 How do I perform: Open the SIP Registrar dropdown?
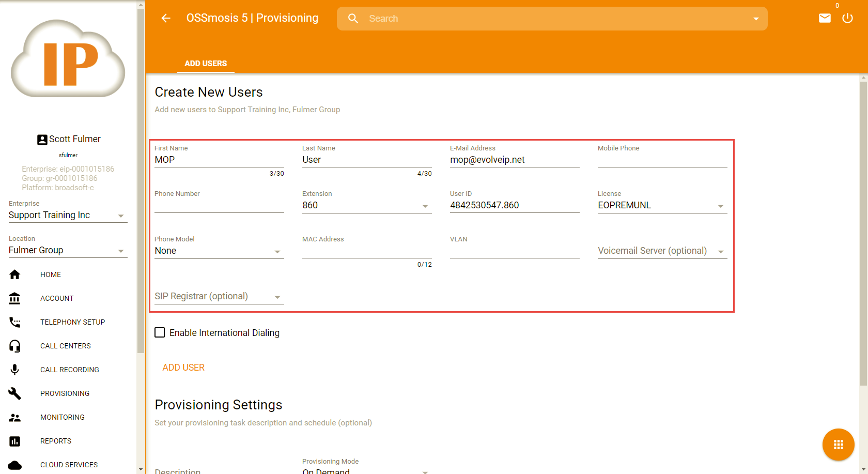tap(219, 297)
